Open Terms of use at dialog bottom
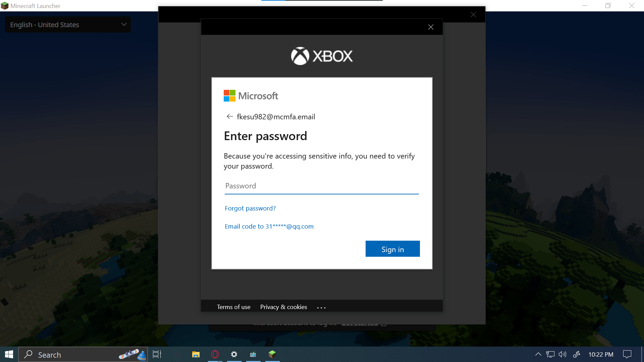644x362 pixels. coord(233,306)
